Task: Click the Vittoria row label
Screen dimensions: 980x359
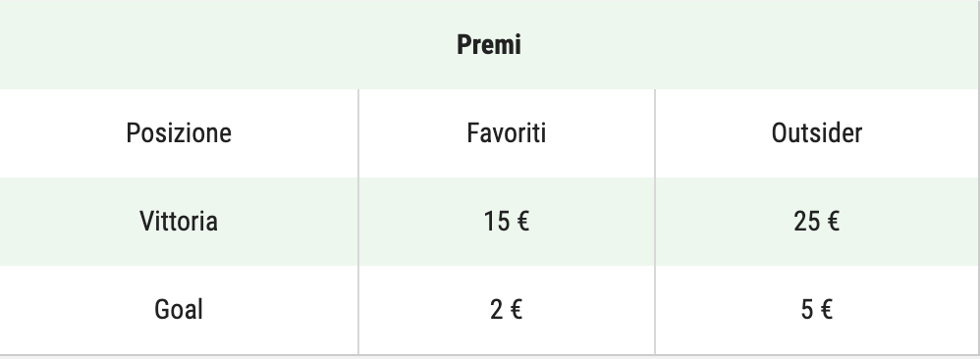Action: coord(179,222)
